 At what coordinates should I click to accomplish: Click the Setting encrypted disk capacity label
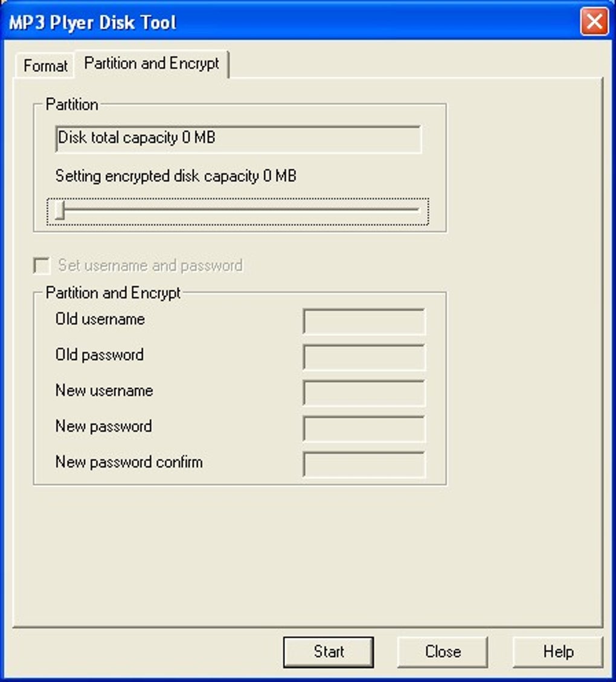click(176, 176)
